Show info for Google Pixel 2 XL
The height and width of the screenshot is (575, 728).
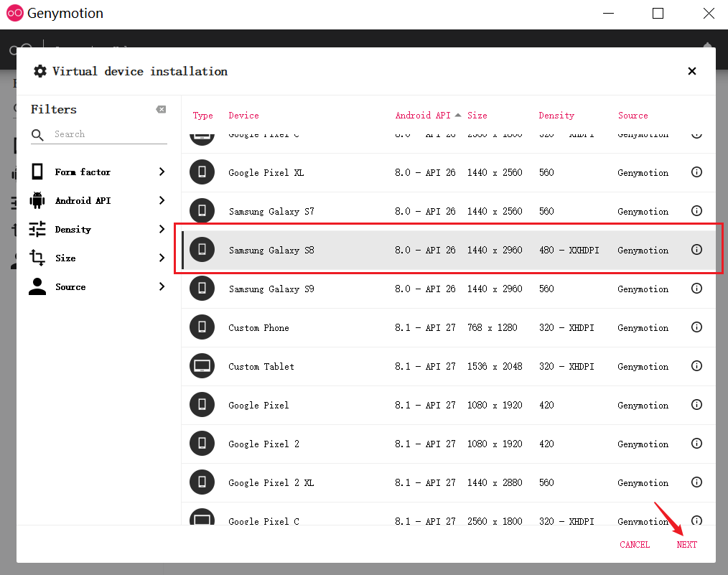(x=696, y=482)
